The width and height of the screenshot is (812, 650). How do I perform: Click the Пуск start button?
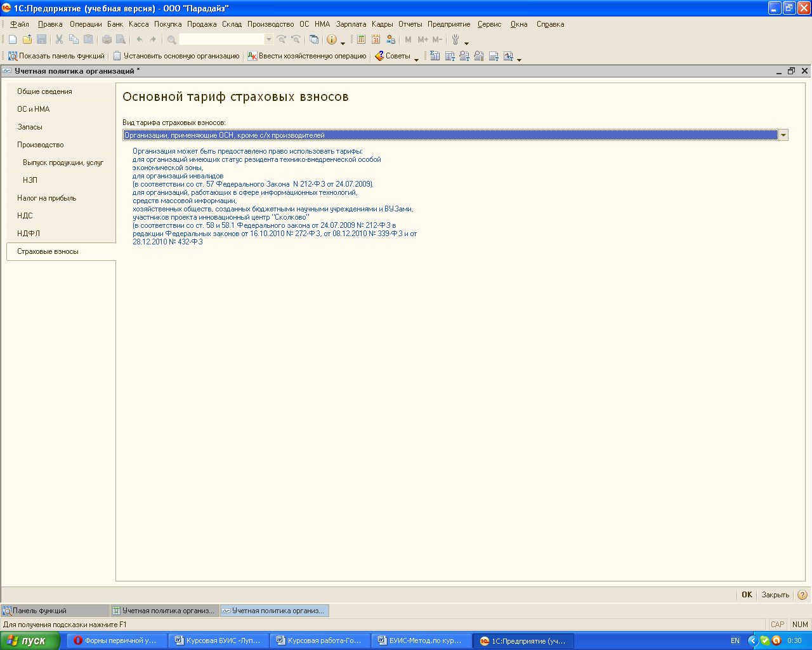click(x=30, y=640)
